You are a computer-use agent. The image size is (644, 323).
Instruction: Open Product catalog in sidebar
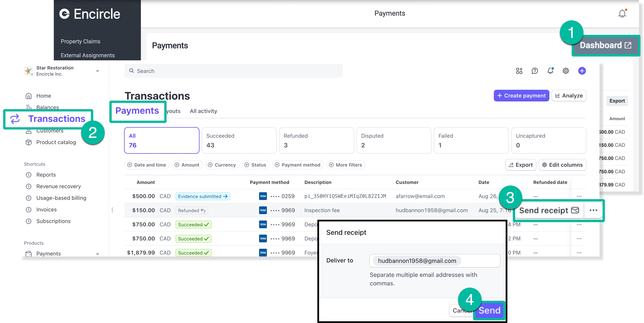pos(56,142)
